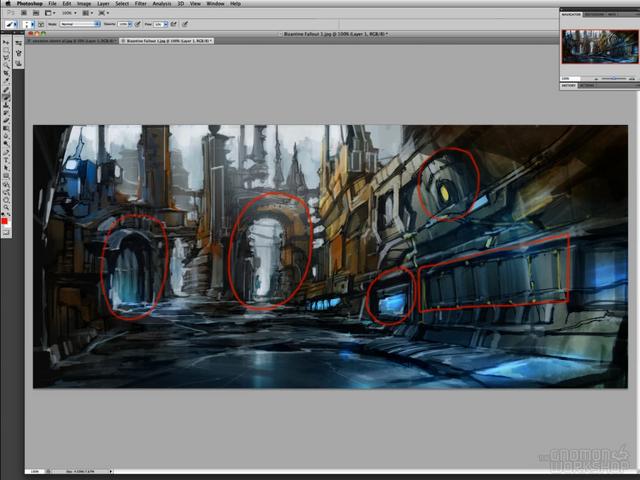
Task: Select the Move tool
Action: [6, 42]
